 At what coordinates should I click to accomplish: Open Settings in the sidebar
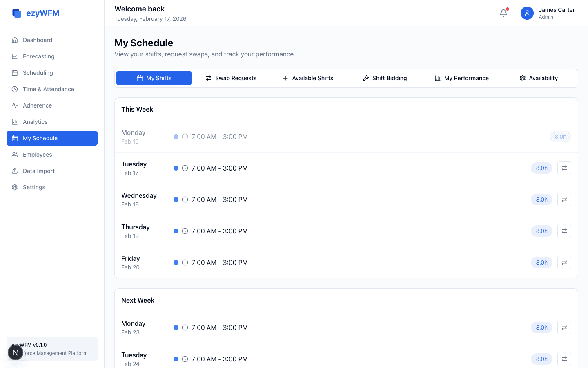pos(34,187)
